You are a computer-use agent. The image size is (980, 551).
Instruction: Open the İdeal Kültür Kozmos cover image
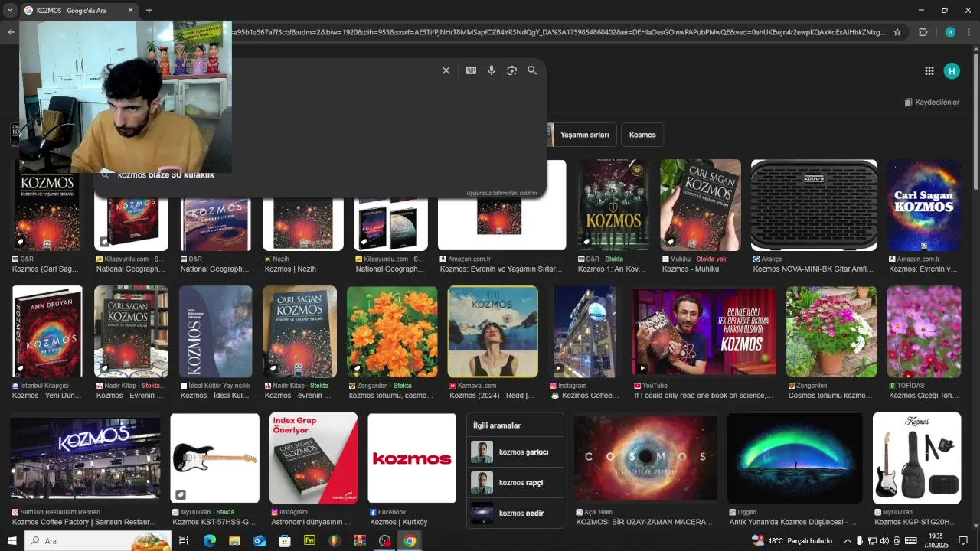pos(215,332)
